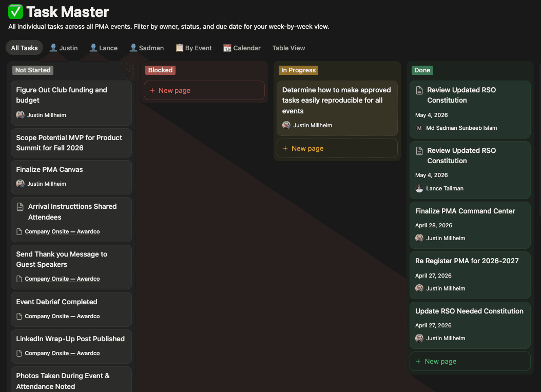The height and width of the screenshot is (392, 541).
Task: Open the Event Debrief Completed card
Action: pos(71,309)
